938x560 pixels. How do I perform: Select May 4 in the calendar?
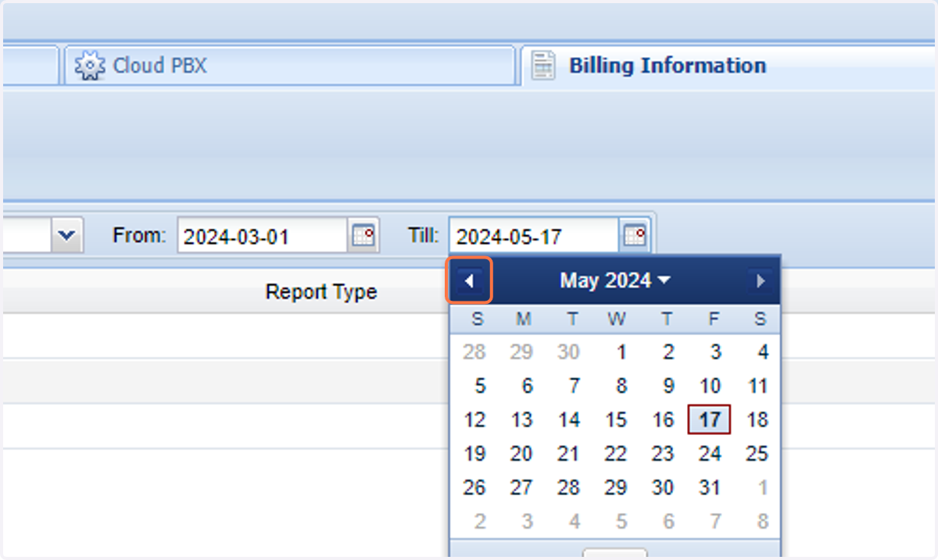(762, 352)
